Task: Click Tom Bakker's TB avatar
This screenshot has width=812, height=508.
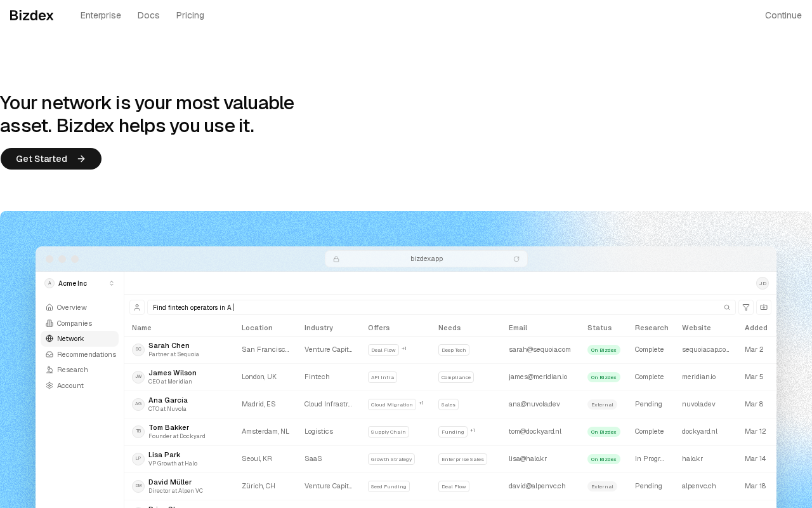Action: point(138,432)
